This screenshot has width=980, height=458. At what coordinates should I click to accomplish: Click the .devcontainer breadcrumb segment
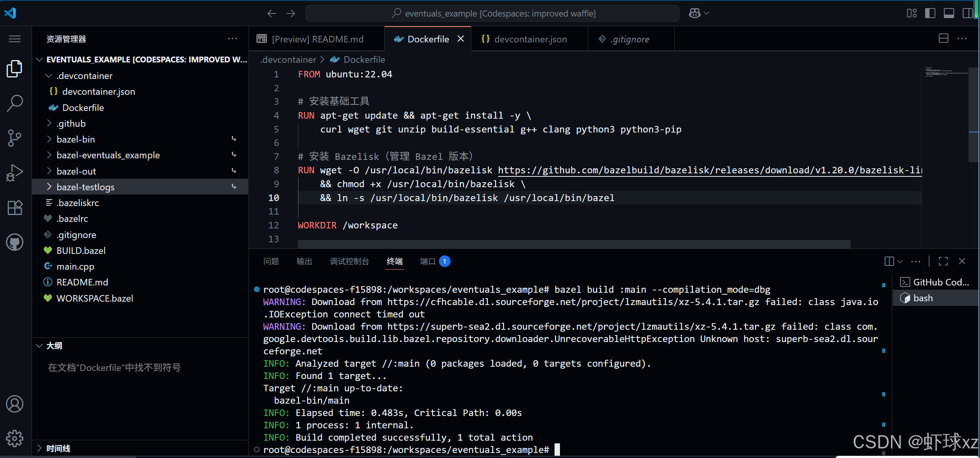click(288, 60)
